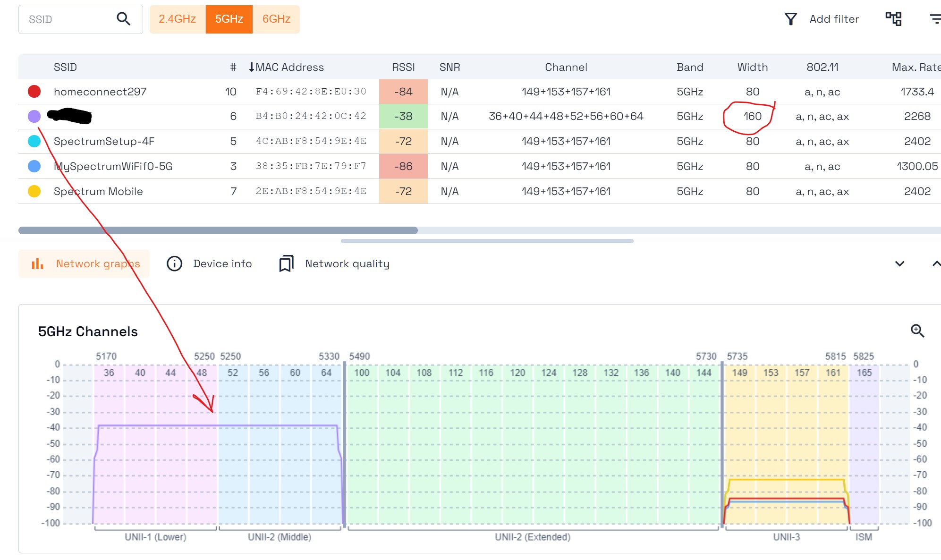Click the funnel icon next to Add filter
Image resolution: width=941 pixels, height=560 pixels.
(x=790, y=18)
